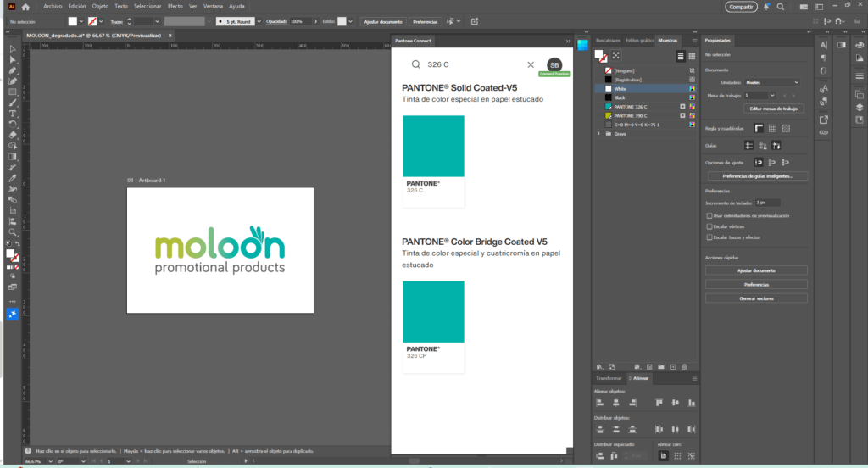Expand the Opacidad arrow in the control bar

pos(315,21)
